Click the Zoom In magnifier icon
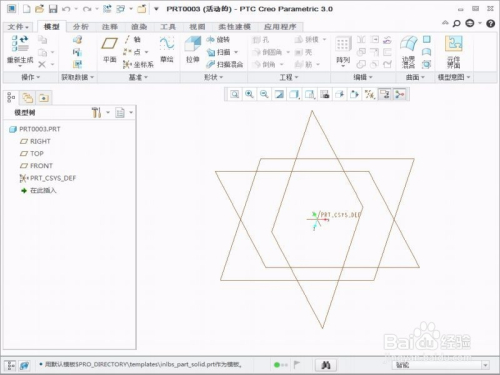Viewport: 500px width, 375px height. (x=249, y=95)
